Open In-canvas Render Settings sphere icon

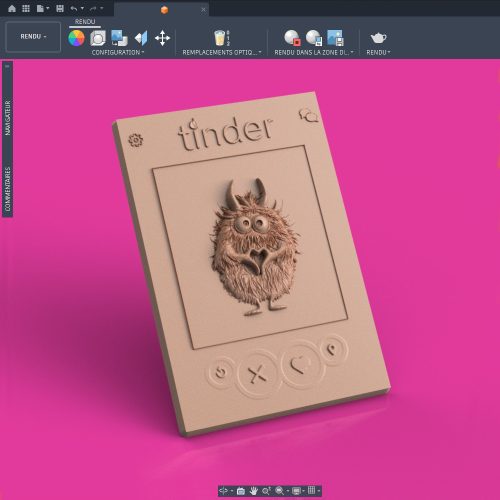pyautogui.click(x=314, y=38)
